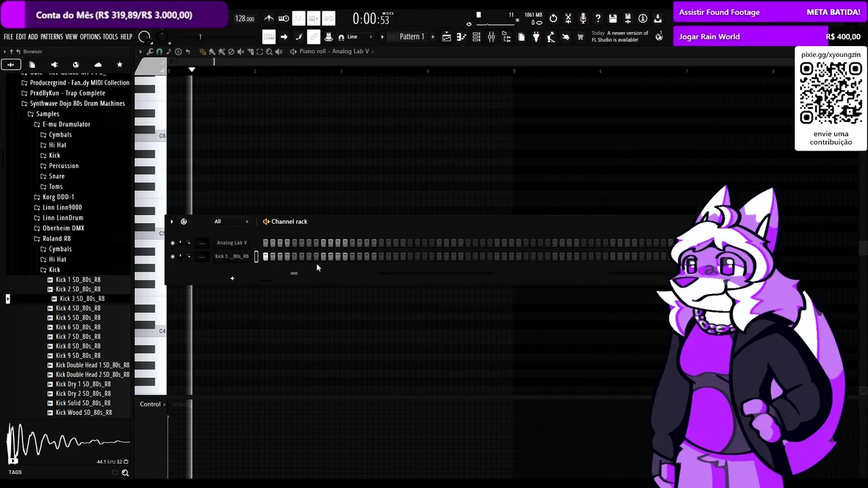Screen dimensions: 868x488
Task: Click the project info icon
Action: click(x=643, y=18)
